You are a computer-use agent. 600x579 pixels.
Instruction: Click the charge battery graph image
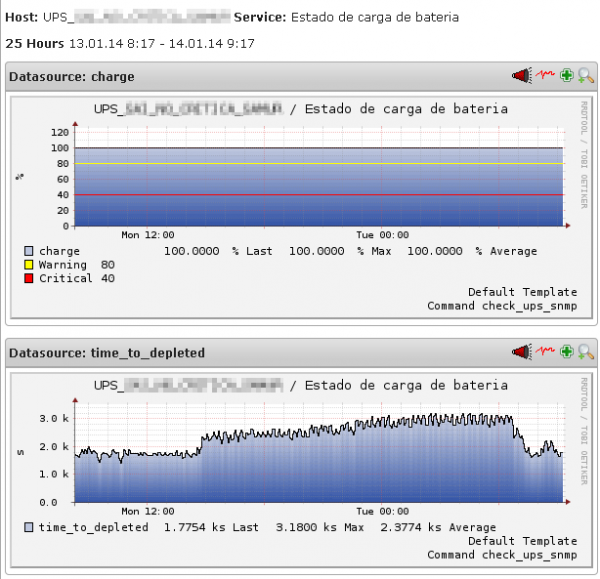(300, 180)
